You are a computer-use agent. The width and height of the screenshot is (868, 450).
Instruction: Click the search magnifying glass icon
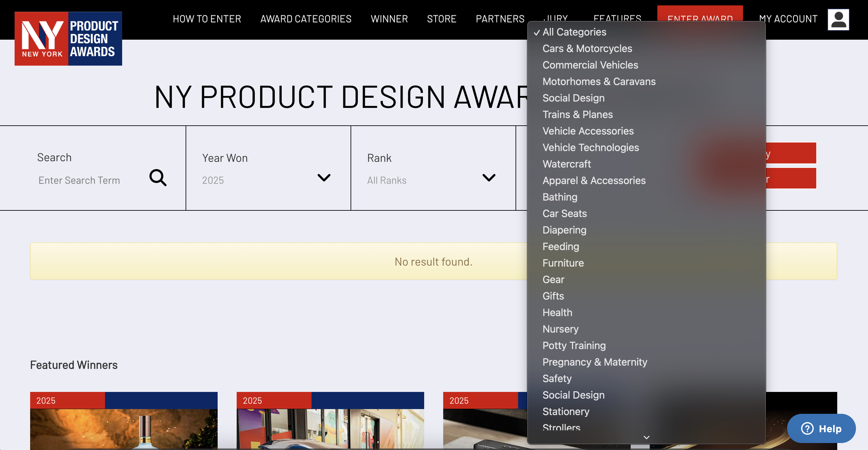click(x=158, y=178)
